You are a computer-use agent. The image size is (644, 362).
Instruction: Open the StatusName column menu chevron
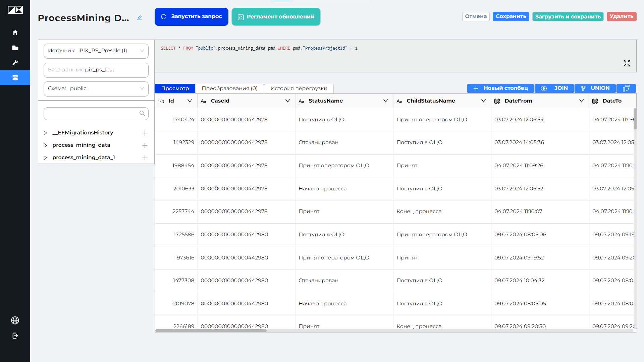pos(385,101)
